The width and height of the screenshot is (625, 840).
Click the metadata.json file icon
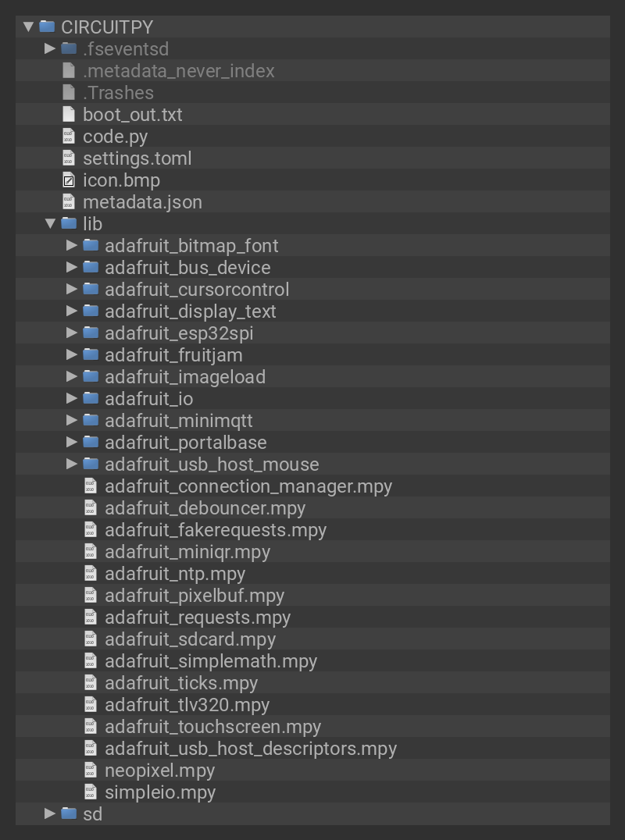69,202
